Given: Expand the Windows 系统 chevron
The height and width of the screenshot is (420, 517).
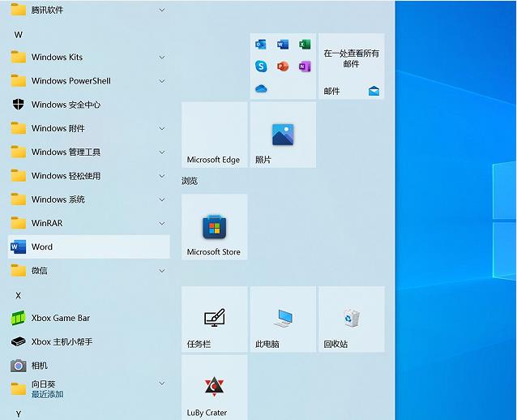Looking at the screenshot, I should [x=162, y=199].
